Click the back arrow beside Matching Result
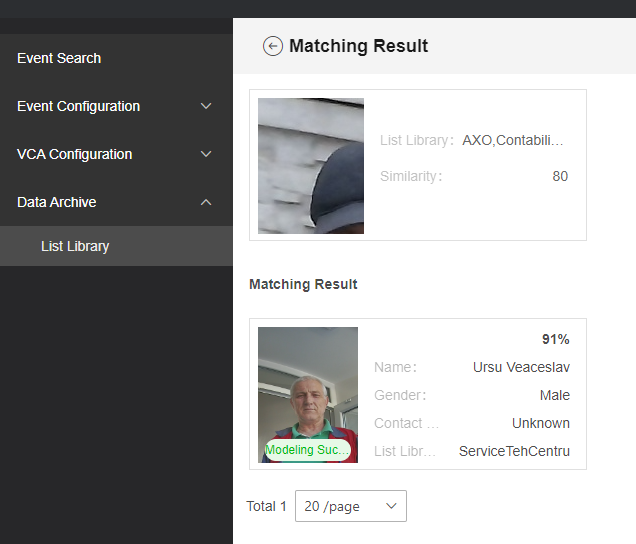Screen dimensions: 636x544 [x=272, y=46]
